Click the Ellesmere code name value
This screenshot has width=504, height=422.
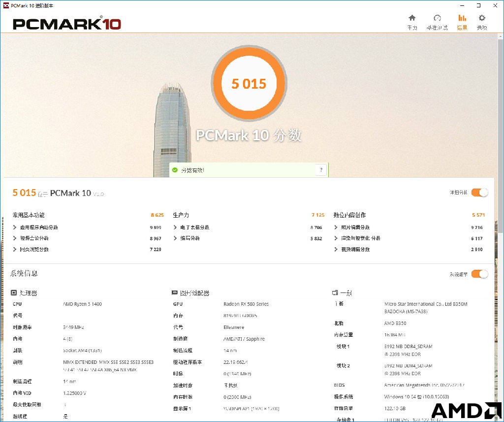[234, 327]
